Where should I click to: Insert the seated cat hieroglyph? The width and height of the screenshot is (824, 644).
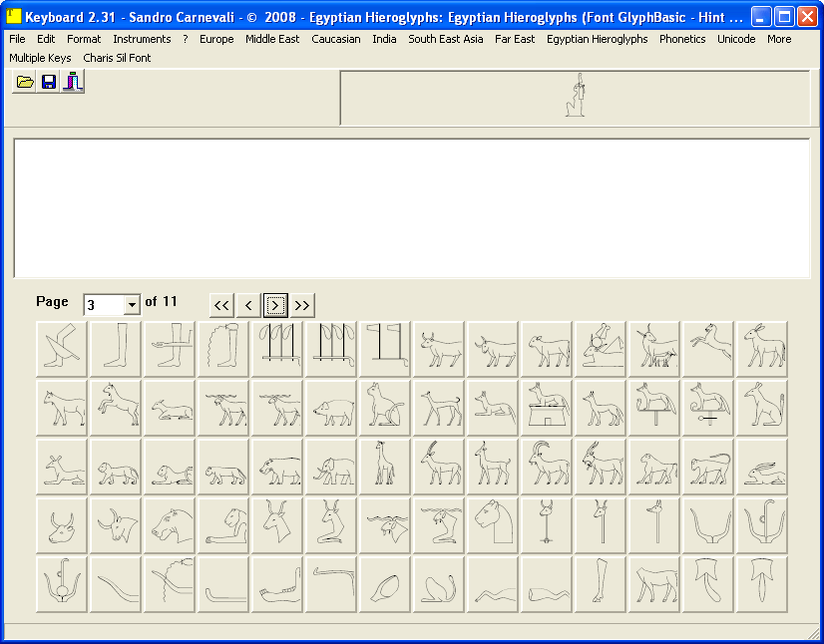(385, 408)
